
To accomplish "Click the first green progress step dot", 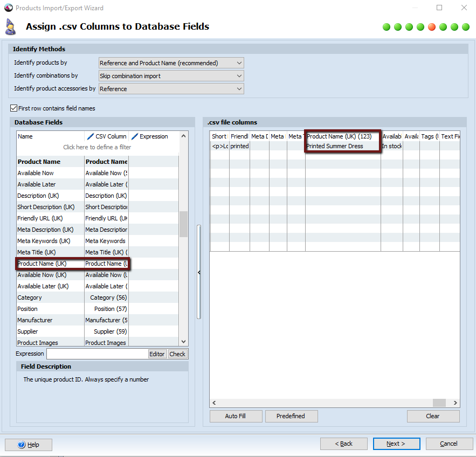I will click(x=387, y=27).
